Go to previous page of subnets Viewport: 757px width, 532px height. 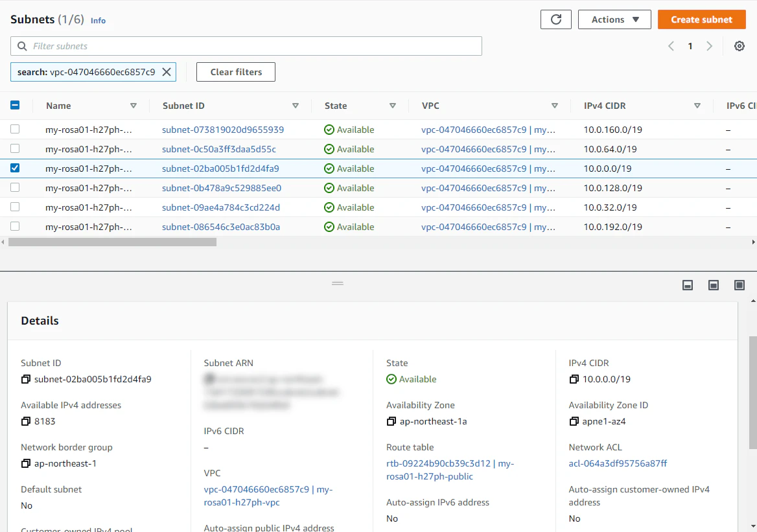[x=671, y=46]
